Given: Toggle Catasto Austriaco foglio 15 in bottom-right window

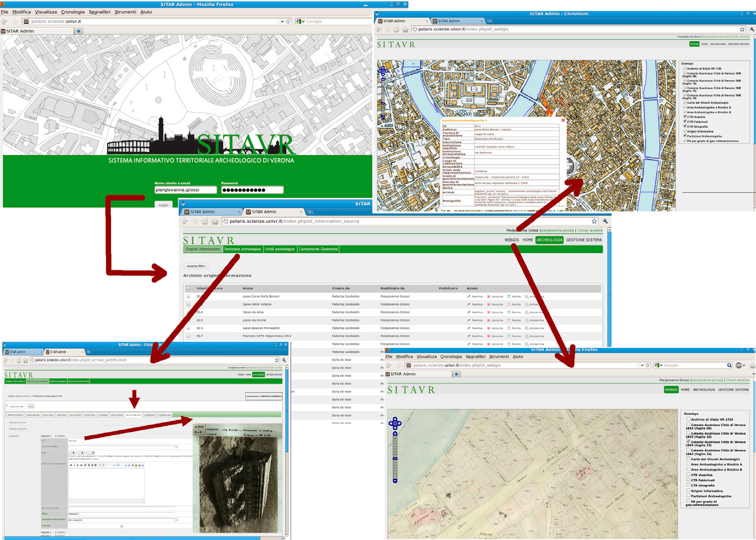Looking at the screenshot, I should (x=688, y=442).
